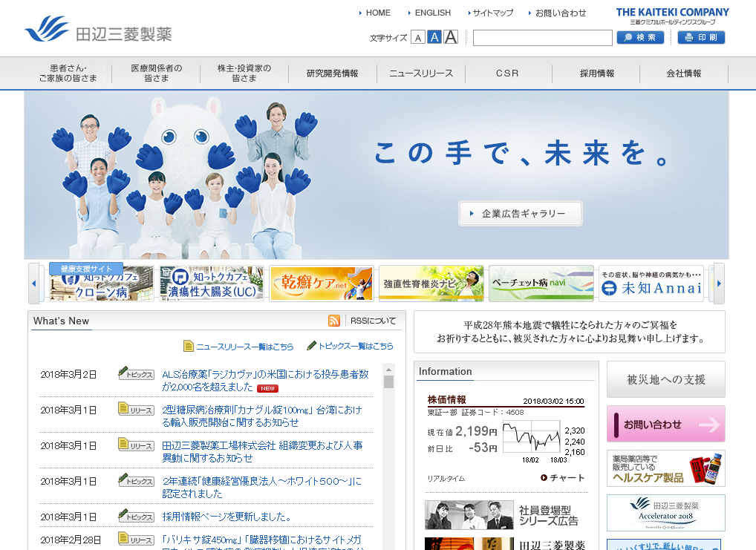Open the 被災地への支援 button
This screenshot has height=550, width=756.
666,379
